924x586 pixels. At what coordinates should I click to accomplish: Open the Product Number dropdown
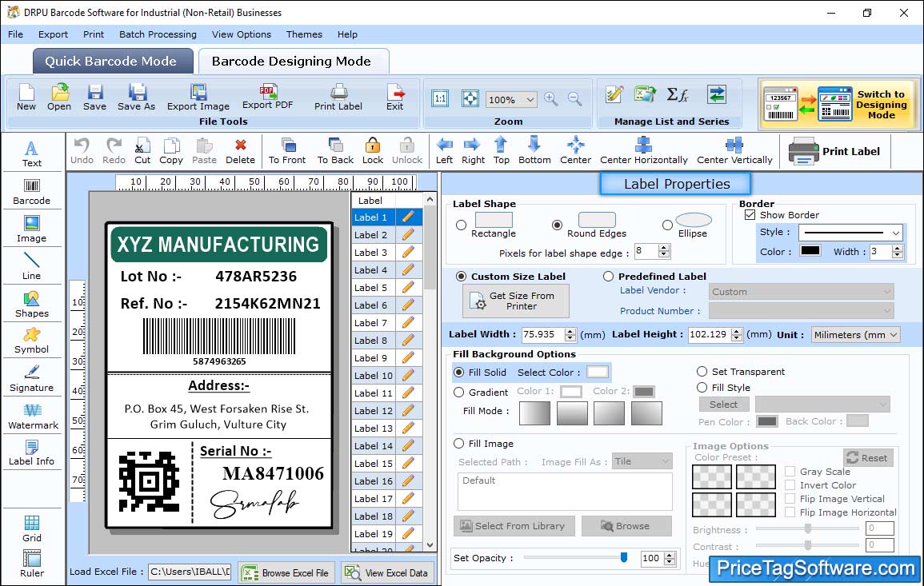(x=802, y=311)
